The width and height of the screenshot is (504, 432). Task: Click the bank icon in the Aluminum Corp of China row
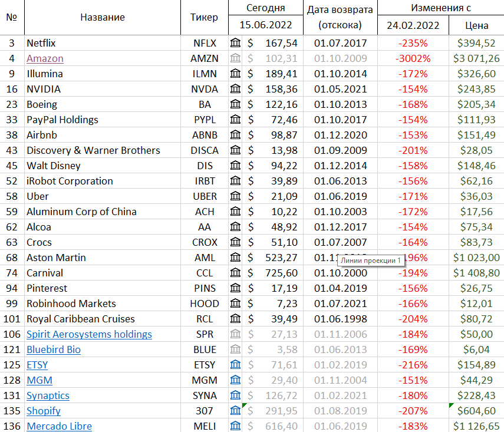(235, 212)
